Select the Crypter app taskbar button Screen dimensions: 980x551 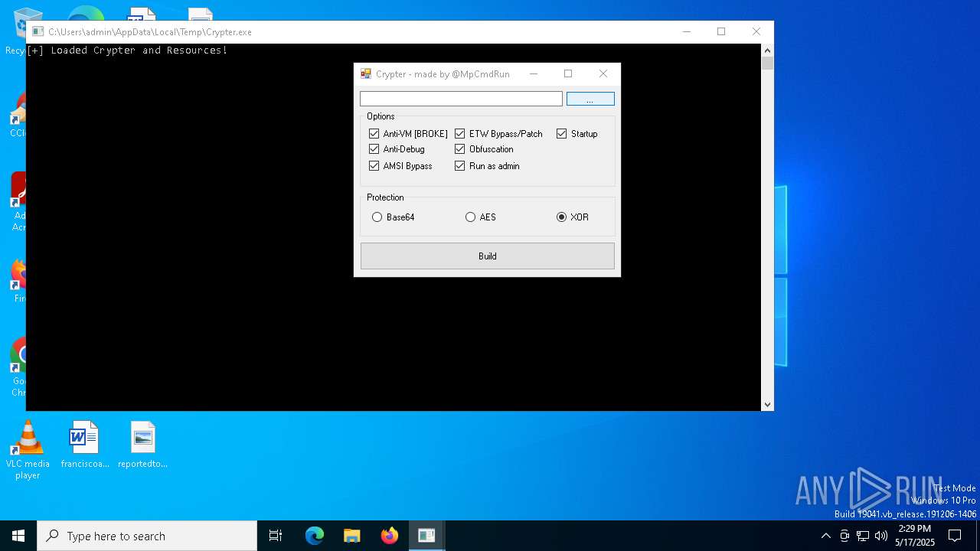pos(426,536)
